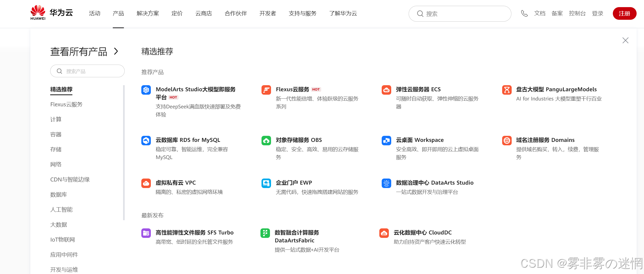Select the 计算 category
The height and width of the screenshot is (274, 644).
(x=56, y=119)
